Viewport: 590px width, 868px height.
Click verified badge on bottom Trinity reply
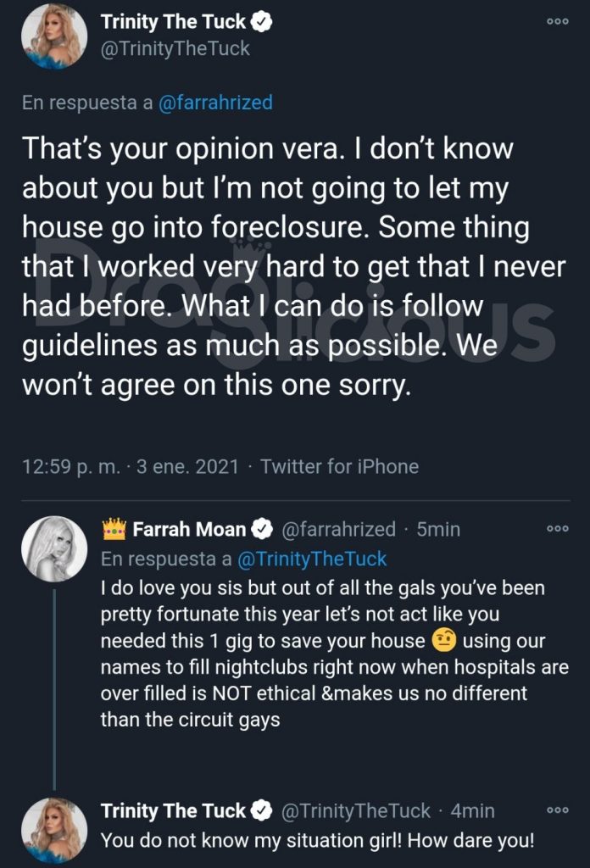pos(262,811)
